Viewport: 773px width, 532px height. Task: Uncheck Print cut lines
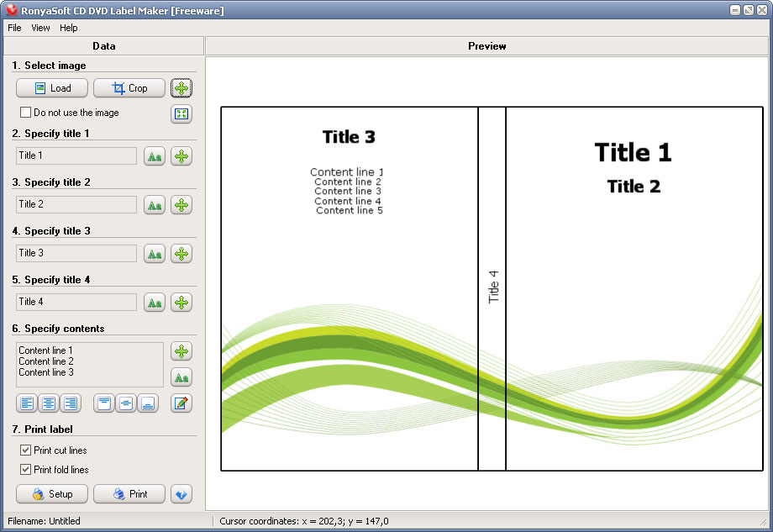click(25, 450)
